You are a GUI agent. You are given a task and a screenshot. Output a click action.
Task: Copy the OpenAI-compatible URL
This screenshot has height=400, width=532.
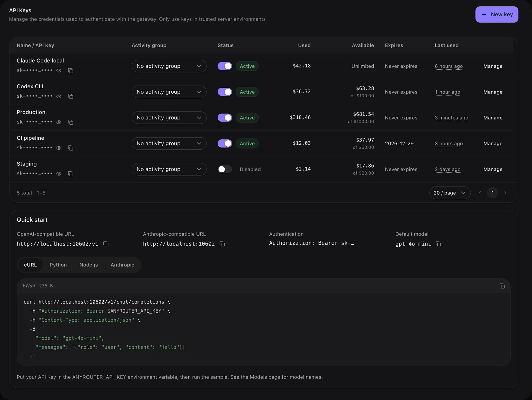(106, 244)
